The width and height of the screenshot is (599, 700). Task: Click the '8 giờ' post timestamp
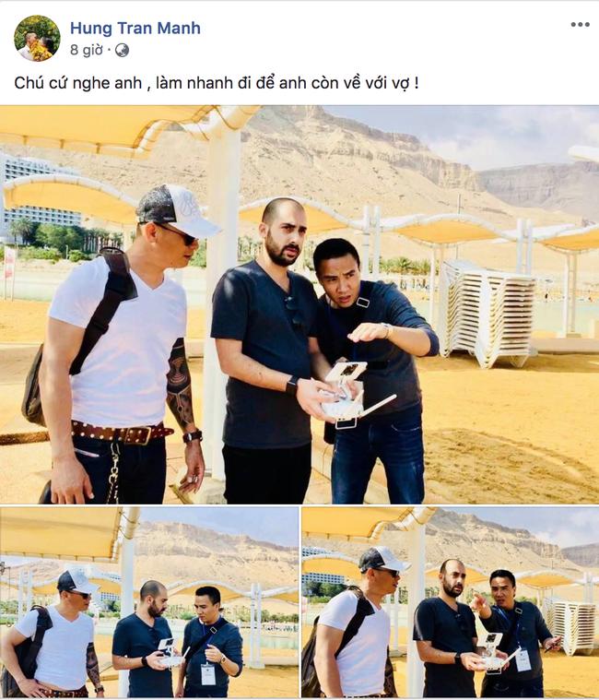point(86,50)
